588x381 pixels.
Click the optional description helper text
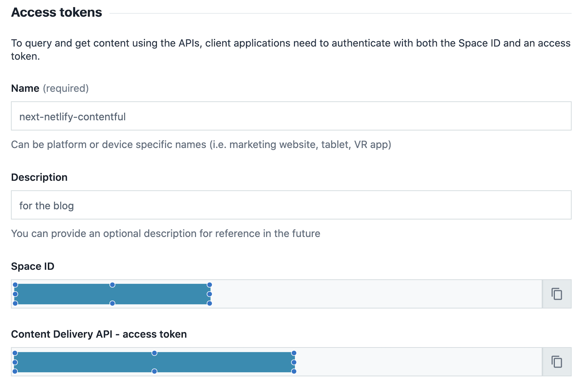166,233
